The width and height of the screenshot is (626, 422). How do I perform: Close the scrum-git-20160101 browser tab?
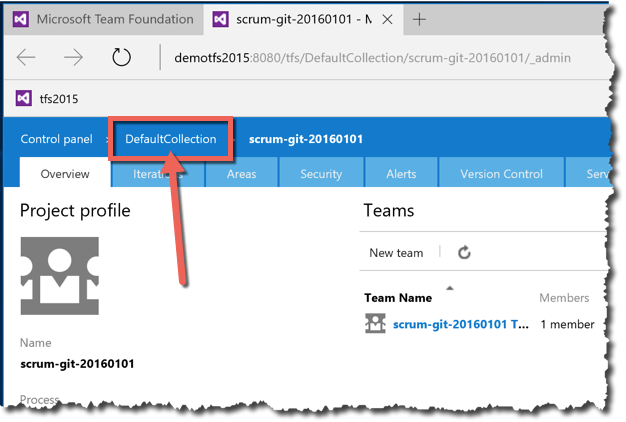click(387, 19)
